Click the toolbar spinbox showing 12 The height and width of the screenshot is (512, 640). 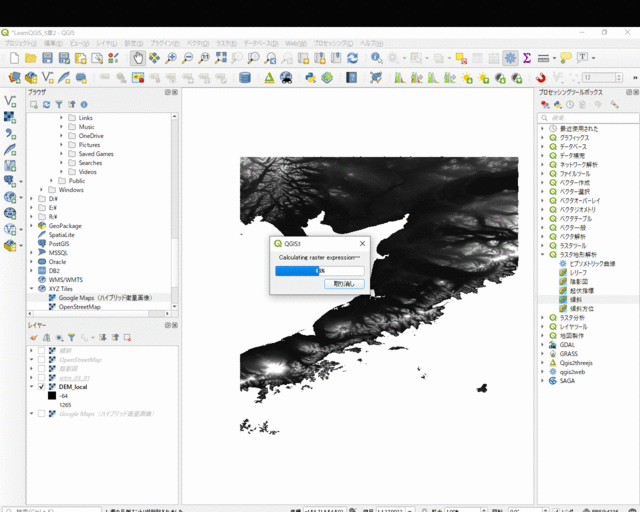(602, 78)
